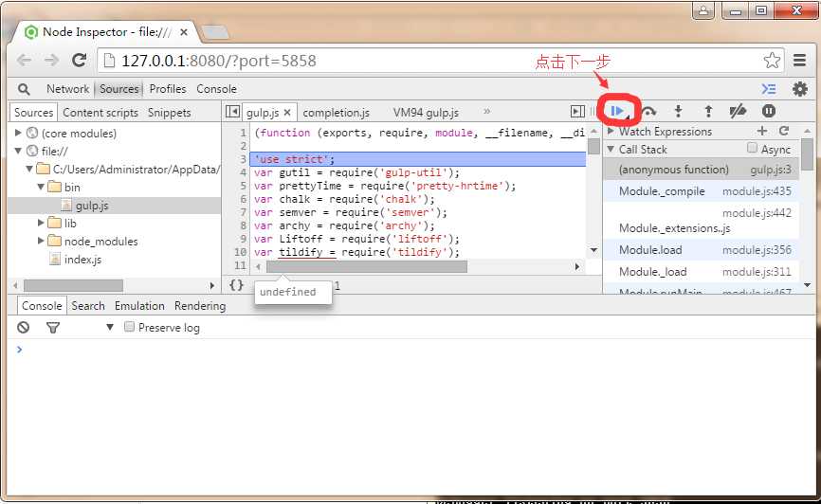Switch drawer to the Search tab
Viewport: 821px width, 504px height.
(88, 306)
